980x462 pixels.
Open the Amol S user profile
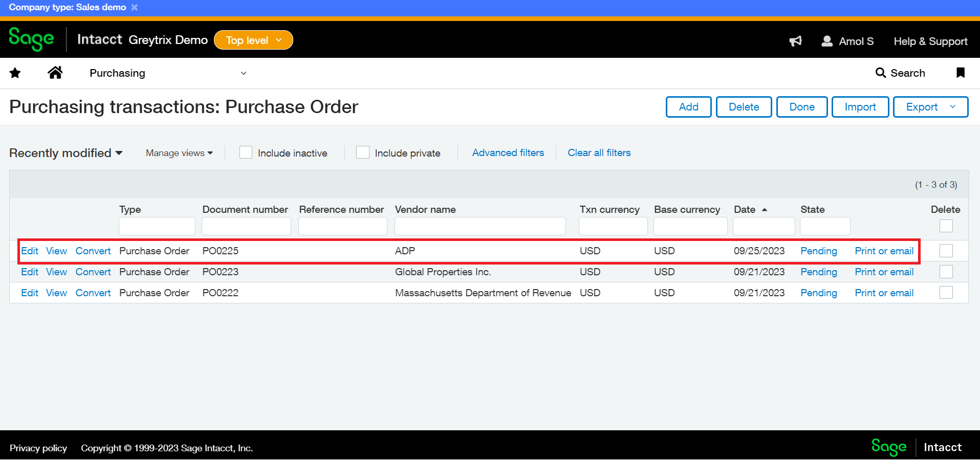coord(847,41)
